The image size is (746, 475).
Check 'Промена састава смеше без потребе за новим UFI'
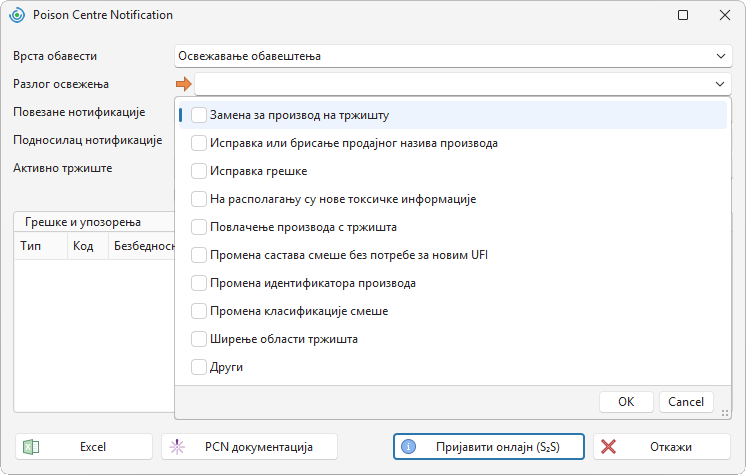[199, 255]
